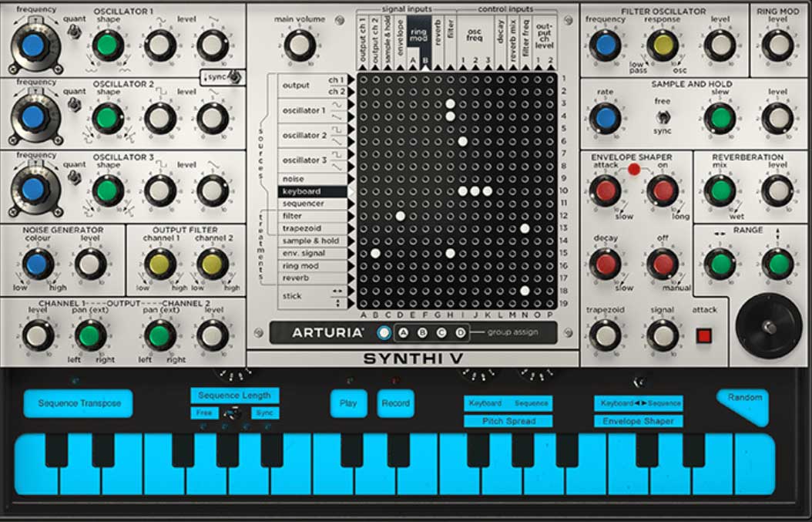
Task: Click the sequencer Free button
Action: (204, 413)
